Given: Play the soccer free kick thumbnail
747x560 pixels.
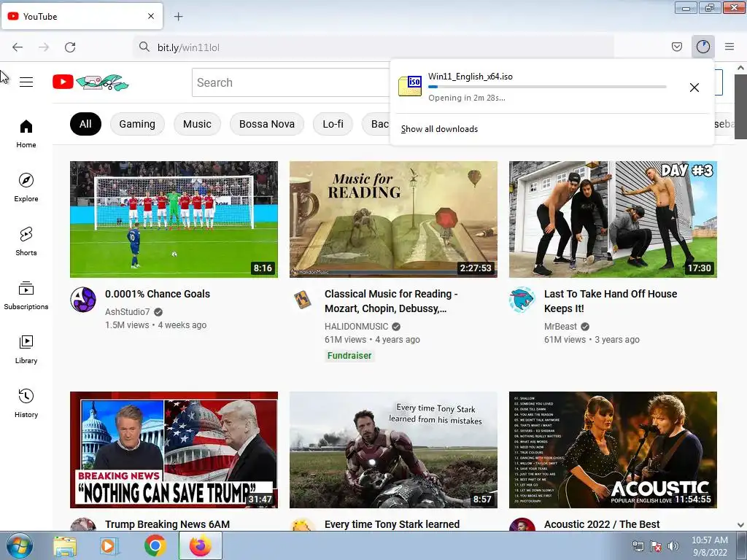Looking at the screenshot, I should click(174, 219).
